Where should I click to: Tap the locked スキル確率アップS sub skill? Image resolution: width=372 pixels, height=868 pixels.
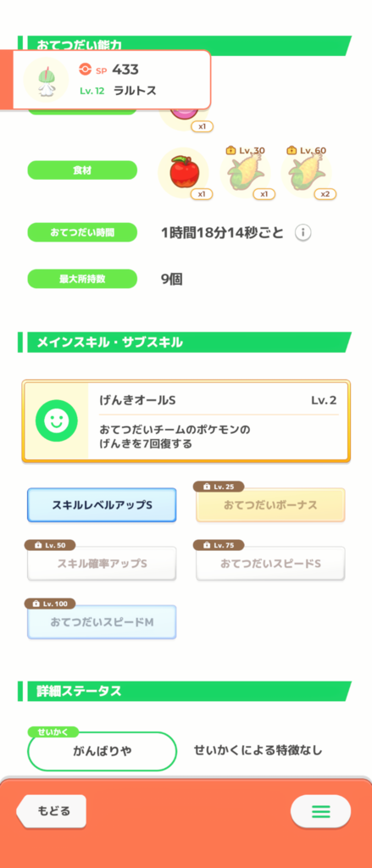[x=102, y=564]
